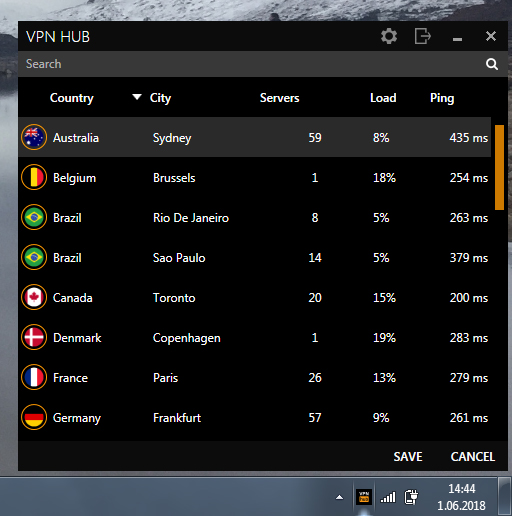Click the 200 ms ping value
The image size is (512, 516).
(469, 298)
